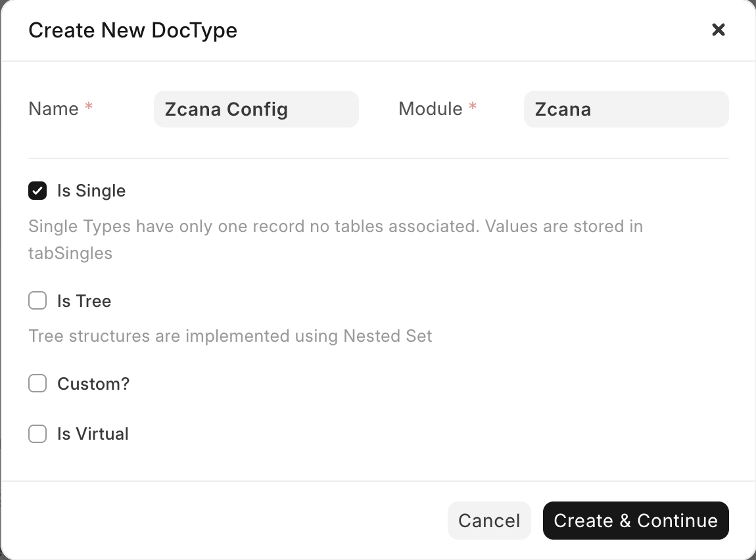Click the 'Is Single' label text

91,191
